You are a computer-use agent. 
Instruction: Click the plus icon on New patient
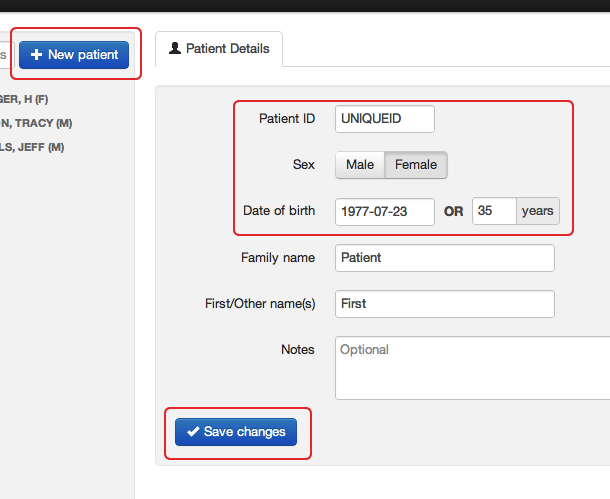click(x=37, y=55)
